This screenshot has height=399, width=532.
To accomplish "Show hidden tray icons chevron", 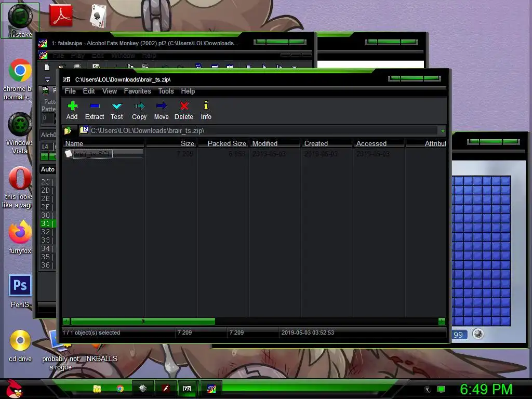I will [x=427, y=389].
